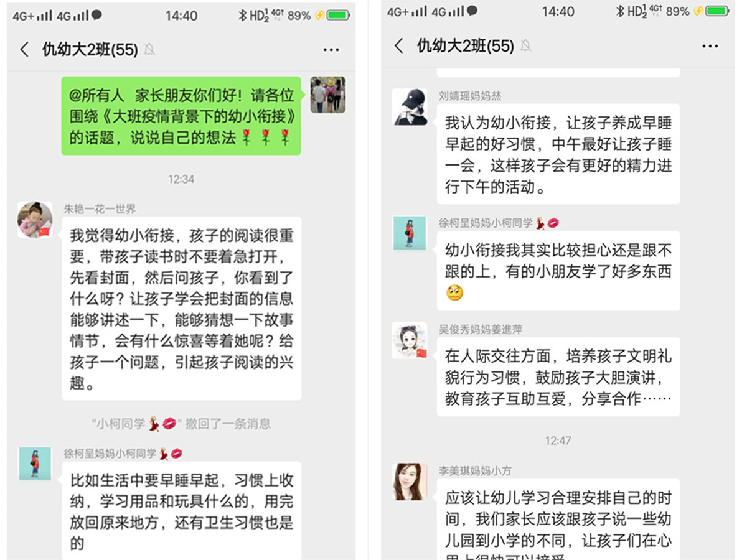
Task: Tap the 仇幼大2班(55) title in left header
Action: click(90, 50)
